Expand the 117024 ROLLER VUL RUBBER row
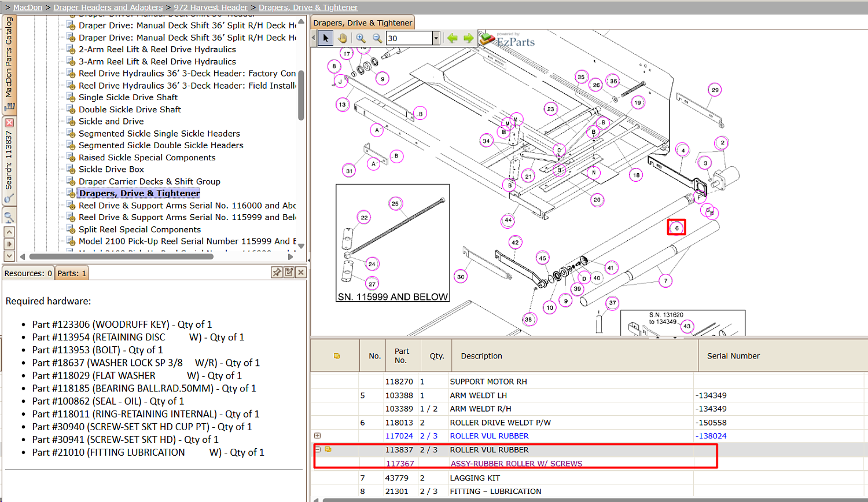868x502 pixels. point(317,435)
